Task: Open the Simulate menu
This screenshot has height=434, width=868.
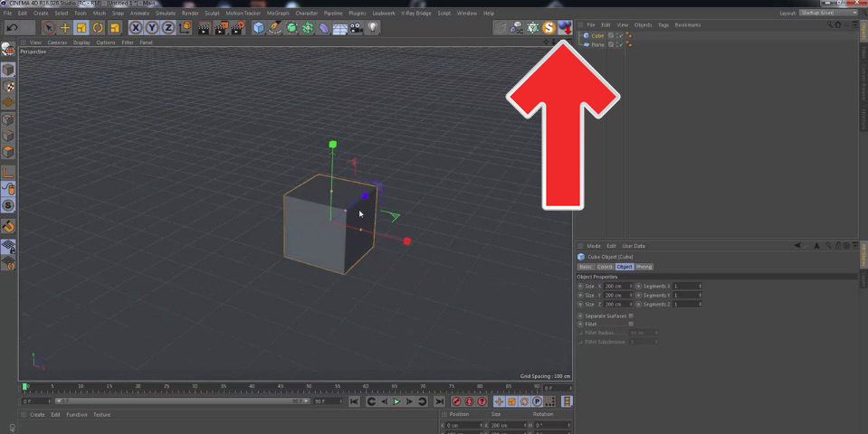Action: click(165, 14)
